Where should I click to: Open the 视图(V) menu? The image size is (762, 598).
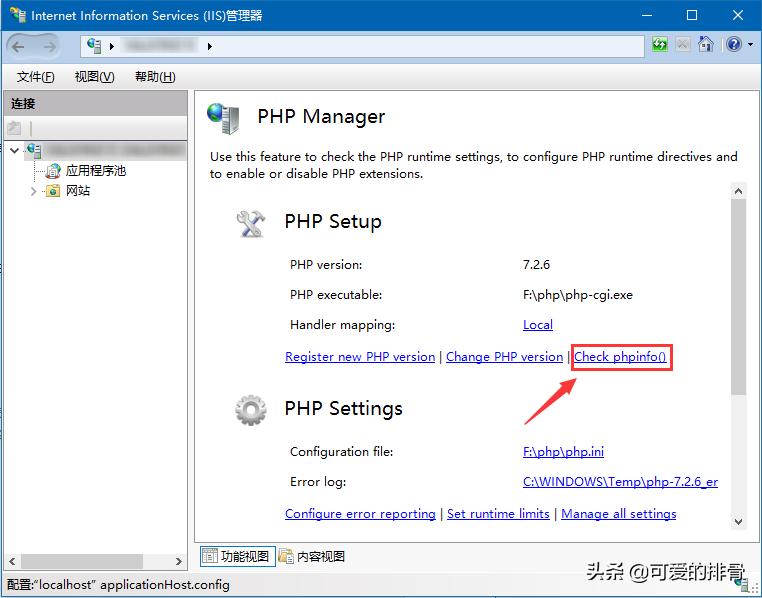click(94, 77)
